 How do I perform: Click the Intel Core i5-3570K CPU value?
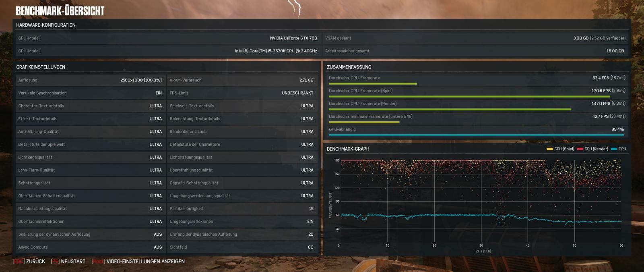click(276, 51)
